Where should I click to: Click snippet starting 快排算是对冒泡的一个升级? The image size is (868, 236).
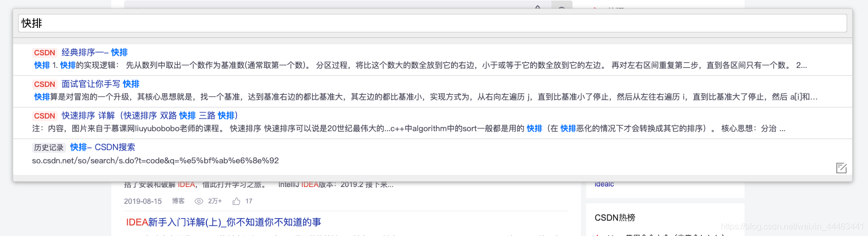coord(426,97)
